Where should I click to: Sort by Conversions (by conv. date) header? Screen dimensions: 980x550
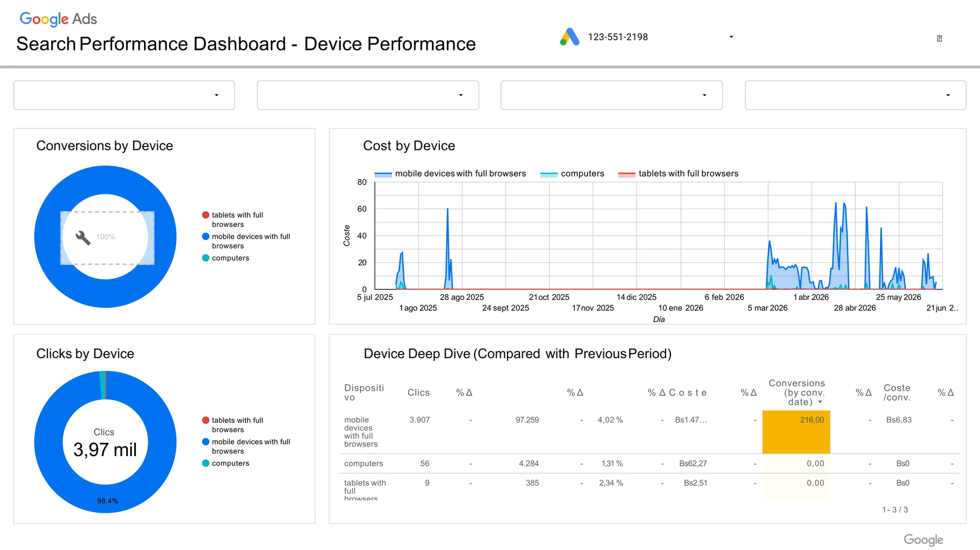[x=797, y=392]
